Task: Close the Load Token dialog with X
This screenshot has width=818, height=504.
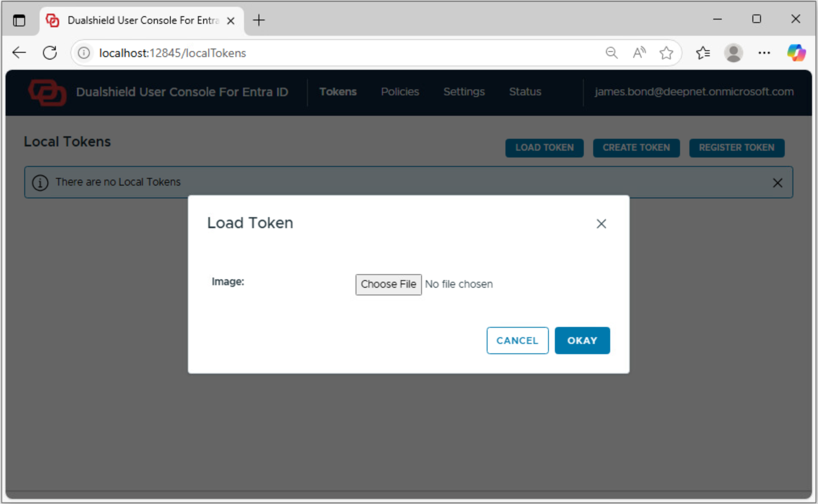Action: click(x=601, y=224)
